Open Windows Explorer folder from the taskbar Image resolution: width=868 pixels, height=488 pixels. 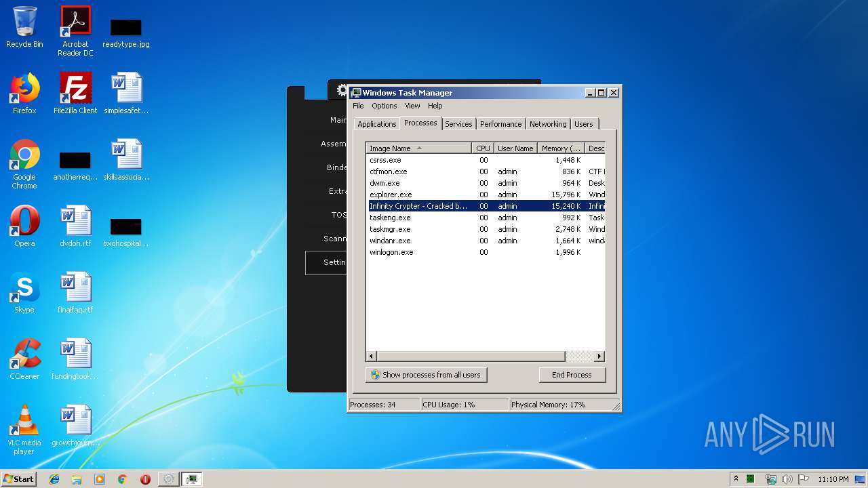(77, 479)
